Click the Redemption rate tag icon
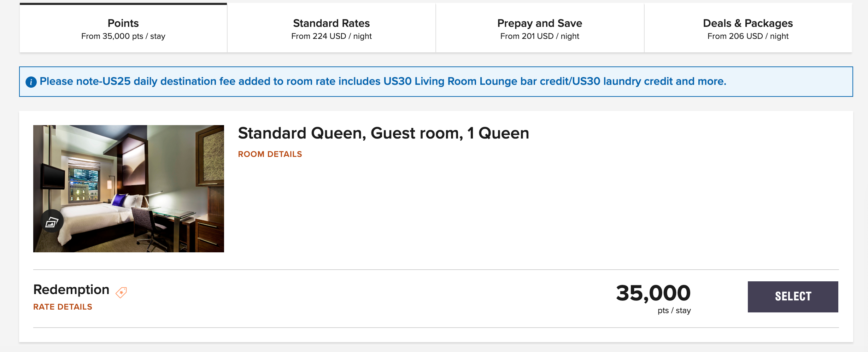The width and height of the screenshot is (868, 352). point(121,292)
